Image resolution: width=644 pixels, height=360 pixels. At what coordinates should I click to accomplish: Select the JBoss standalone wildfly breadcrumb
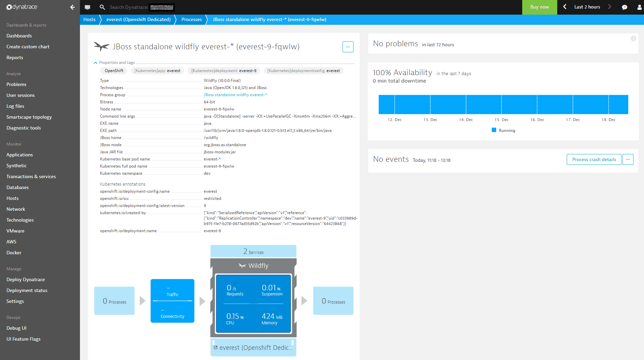point(269,19)
